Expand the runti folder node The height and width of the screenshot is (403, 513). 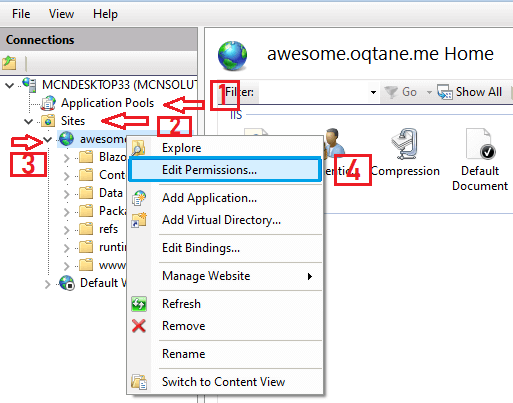[67, 248]
